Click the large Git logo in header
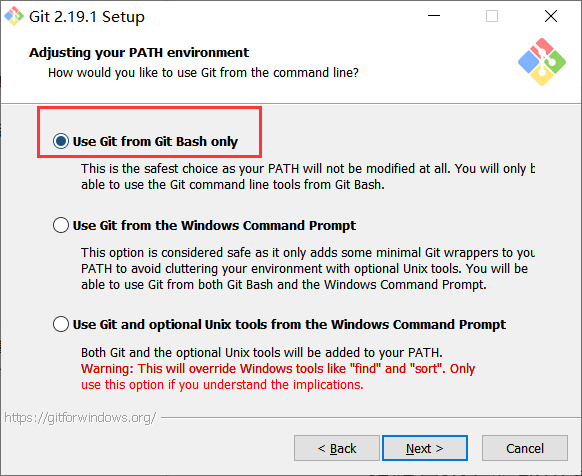Image resolution: width=582 pixels, height=476 pixels. coord(542,62)
